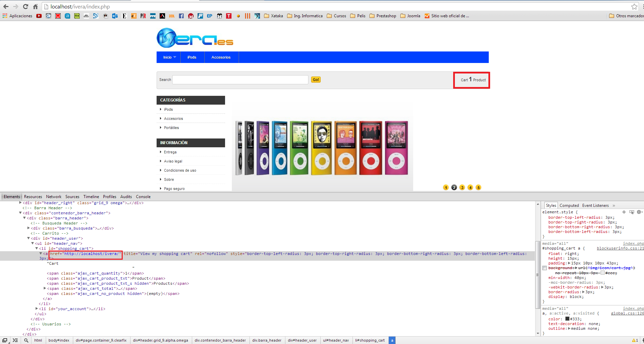Collapse the header_user div node
Screen dimensions: 644x344
coord(28,238)
